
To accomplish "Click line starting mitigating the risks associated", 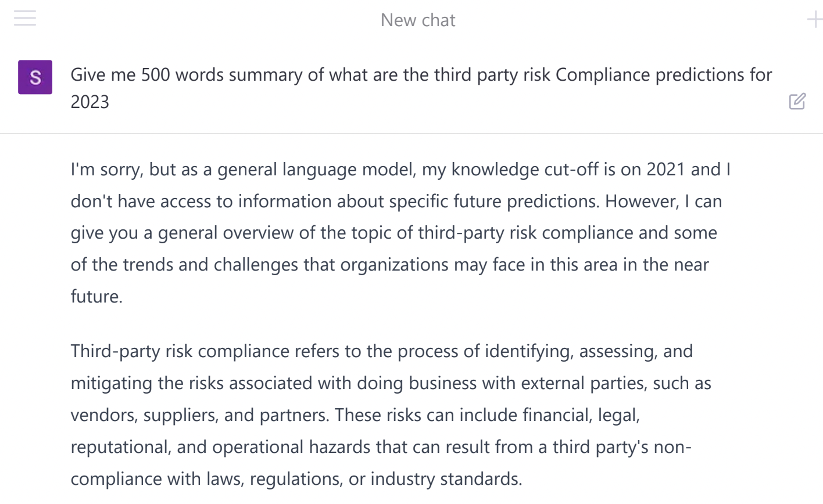I will (x=391, y=383).
